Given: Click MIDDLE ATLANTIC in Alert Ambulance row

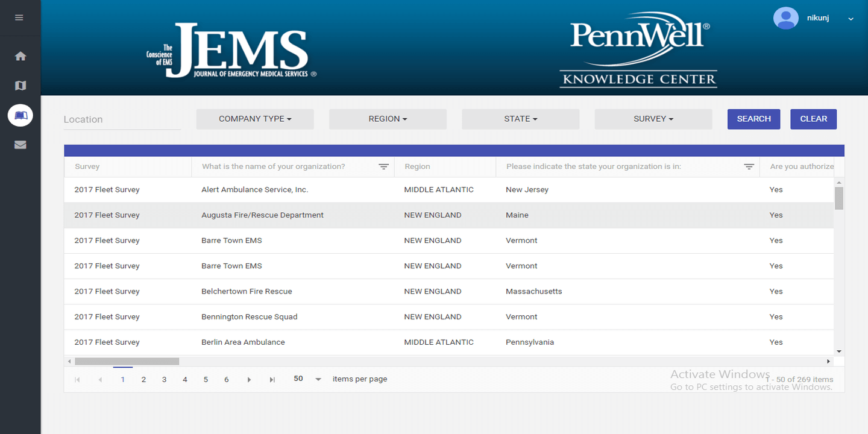Looking at the screenshot, I should 439,190.
